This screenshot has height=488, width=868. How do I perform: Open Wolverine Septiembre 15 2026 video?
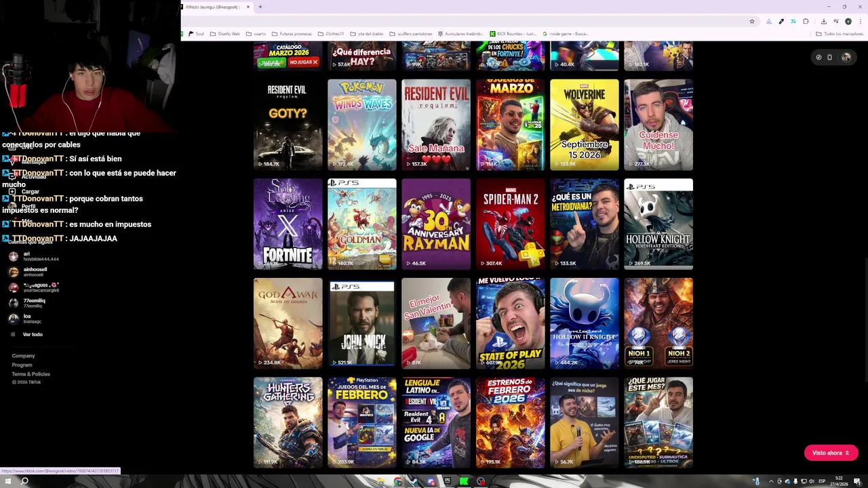[x=585, y=124]
